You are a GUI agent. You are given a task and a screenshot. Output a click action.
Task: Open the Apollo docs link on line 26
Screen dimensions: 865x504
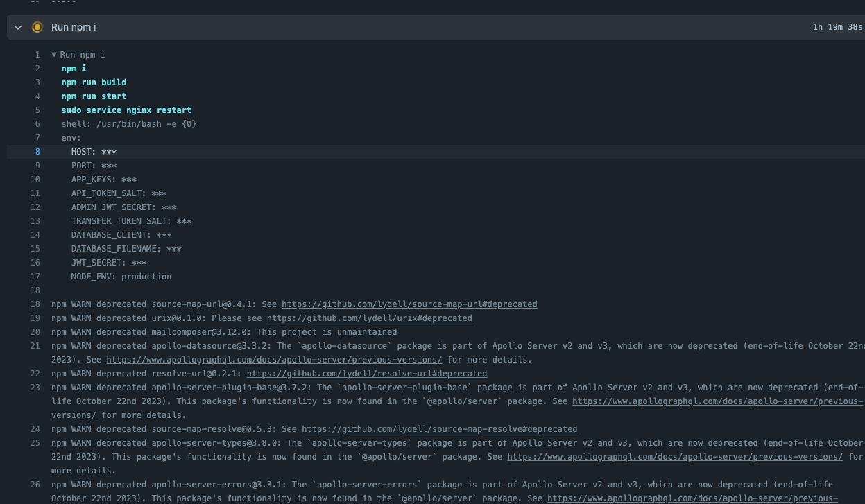pyautogui.click(x=692, y=498)
